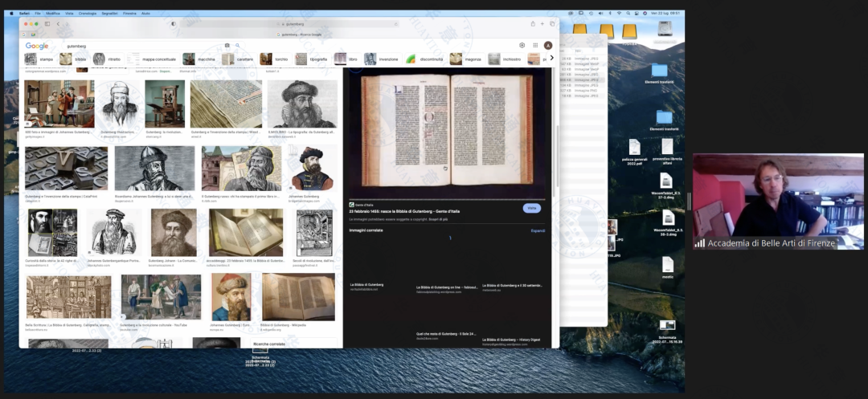The image size is (868, 399).
Task: Click the 'Immagine PNG' row in Finder window
Action: [586, 91]
